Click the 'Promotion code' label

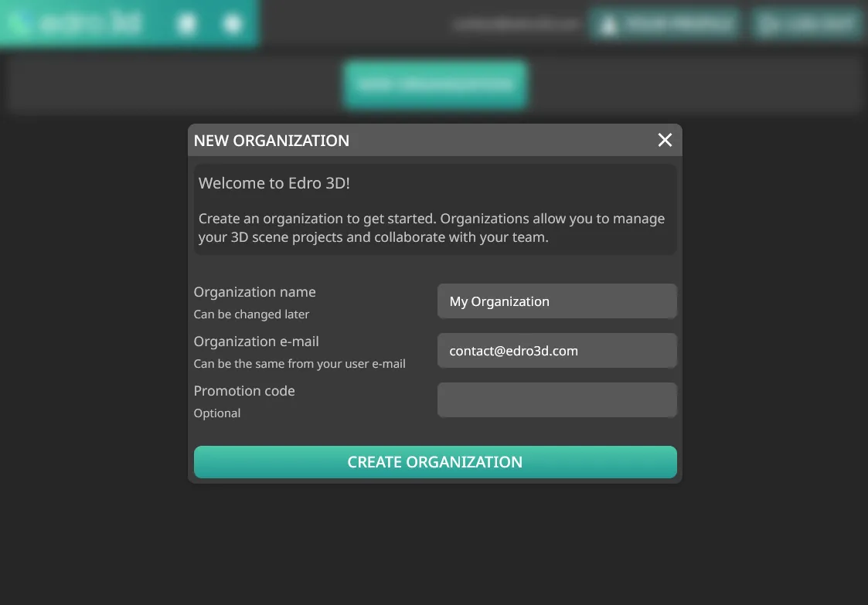click(x=244, y=391)
